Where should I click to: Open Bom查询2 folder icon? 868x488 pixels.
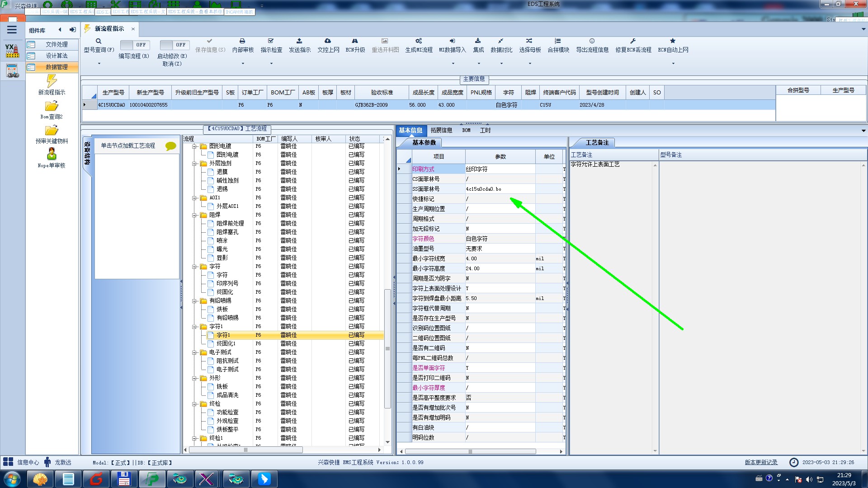(52, 106)
